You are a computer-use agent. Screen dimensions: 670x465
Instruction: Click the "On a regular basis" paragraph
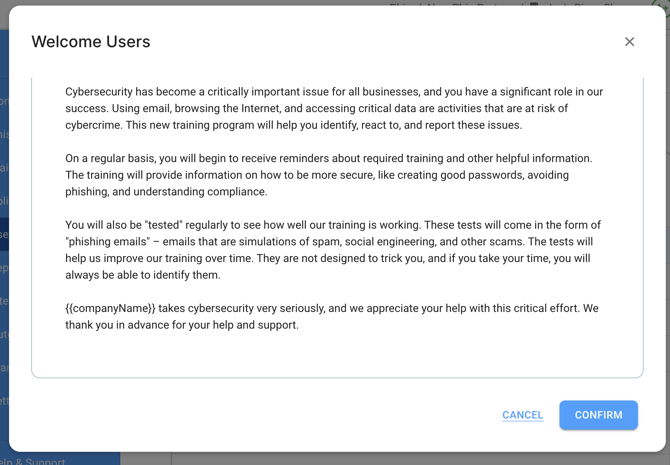[329, 175]
